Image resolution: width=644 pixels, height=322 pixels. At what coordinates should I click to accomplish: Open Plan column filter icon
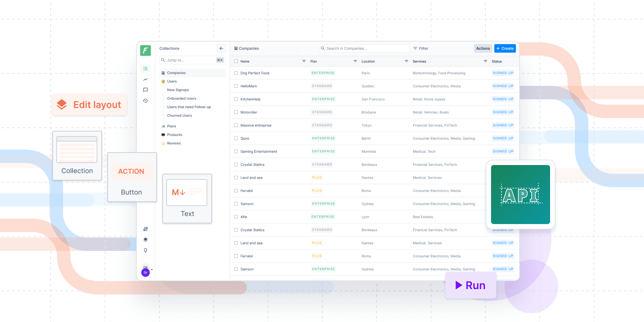coord(355,61)
